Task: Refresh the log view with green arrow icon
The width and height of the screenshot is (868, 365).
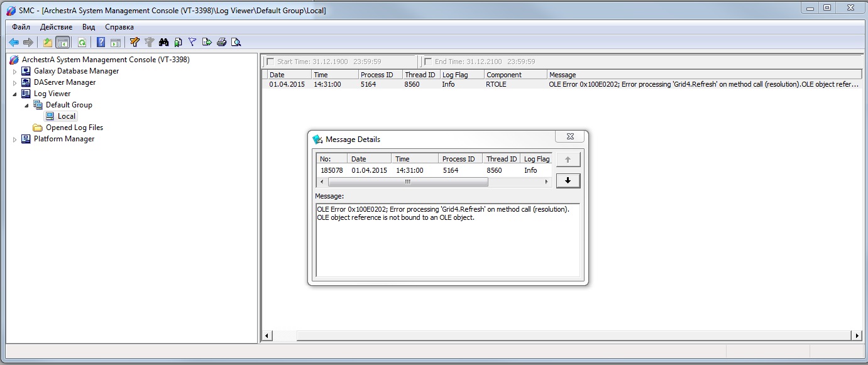Action: (82, 42)
